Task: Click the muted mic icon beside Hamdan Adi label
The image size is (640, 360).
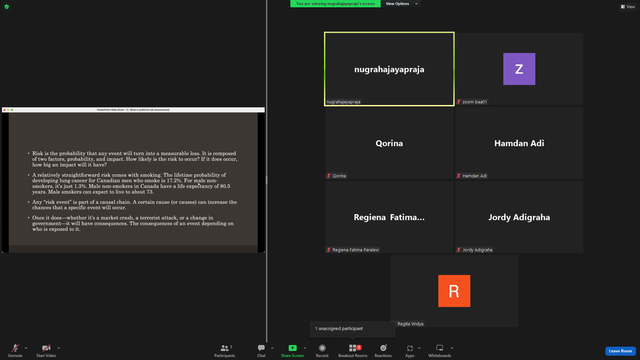Action: click(x=458, y=176)
